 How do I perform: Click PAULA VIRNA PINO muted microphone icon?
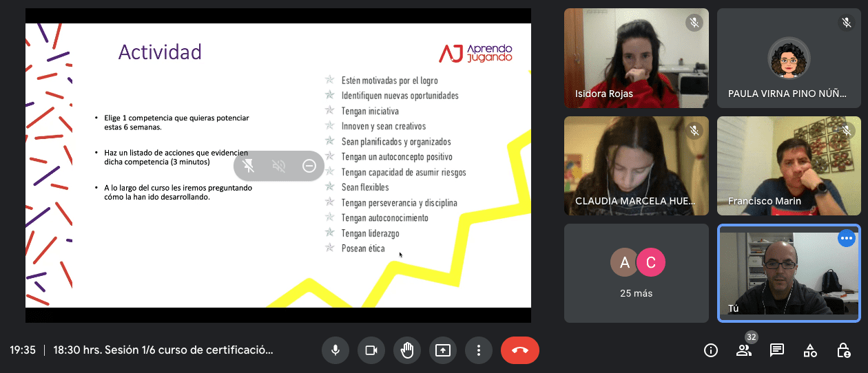click(x=847, y=23)
